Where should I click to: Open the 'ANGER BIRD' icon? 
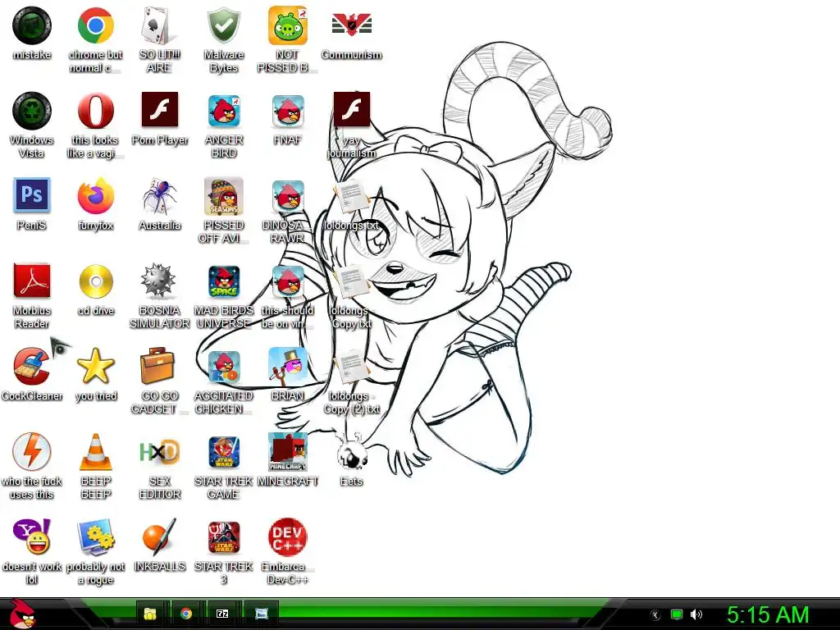223,111
